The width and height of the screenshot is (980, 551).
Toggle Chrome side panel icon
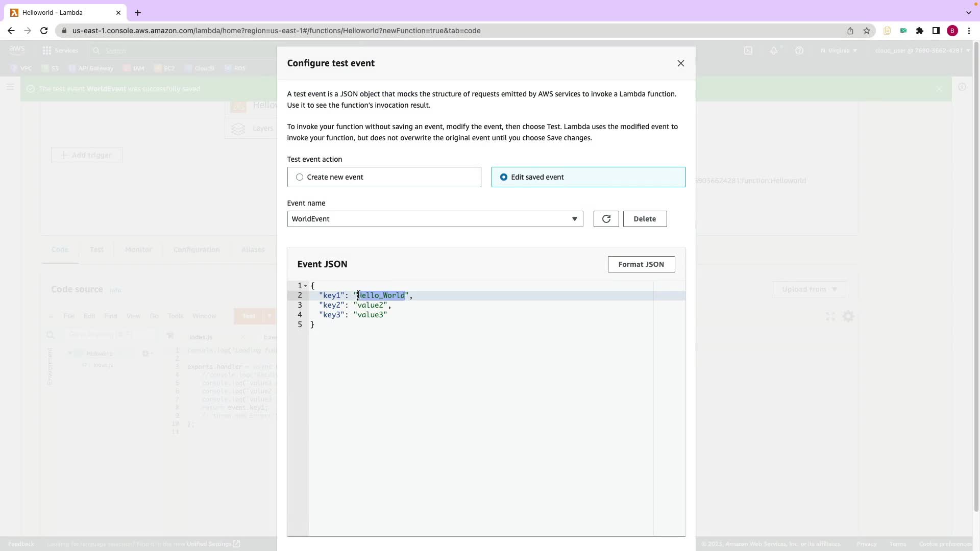click(x=936, y=31)
